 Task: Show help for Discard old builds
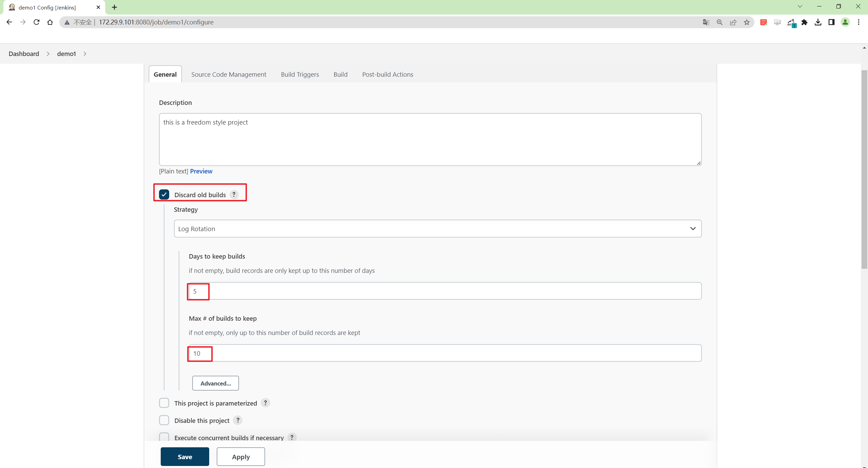pos(234,194)
